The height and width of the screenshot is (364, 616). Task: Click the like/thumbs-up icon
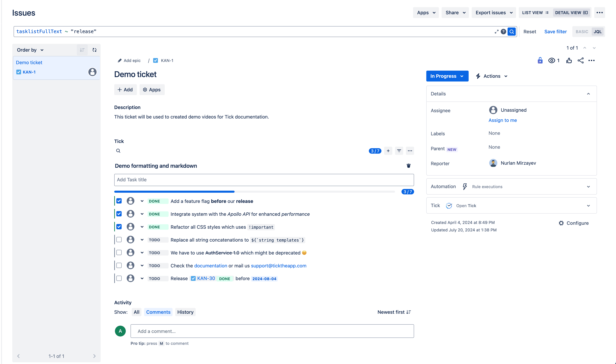[569, 60]
